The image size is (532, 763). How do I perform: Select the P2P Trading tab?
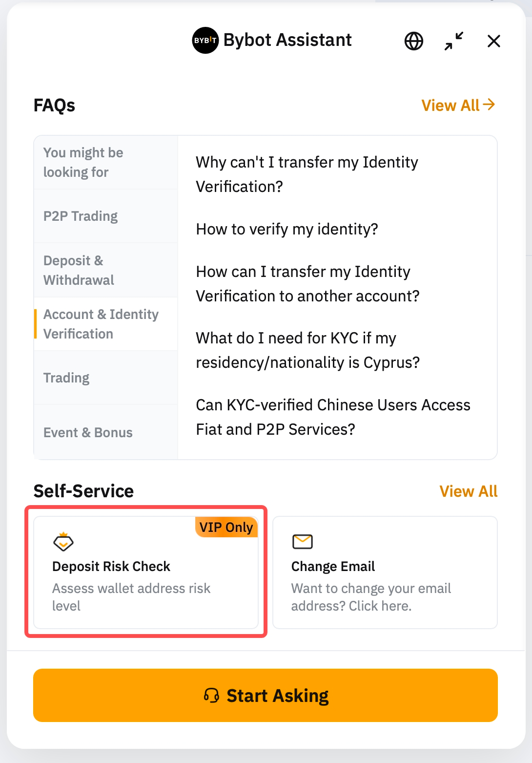tap(81, 216)
